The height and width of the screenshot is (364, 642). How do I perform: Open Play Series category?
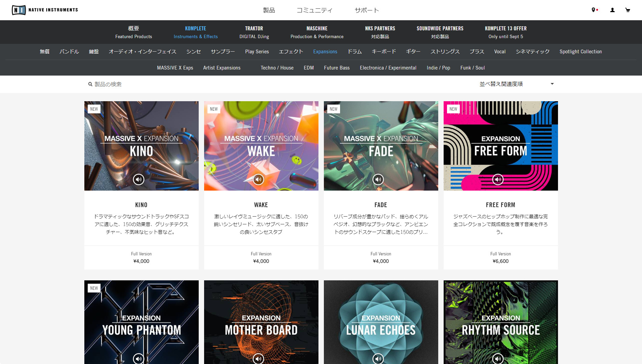pos(257,52)
